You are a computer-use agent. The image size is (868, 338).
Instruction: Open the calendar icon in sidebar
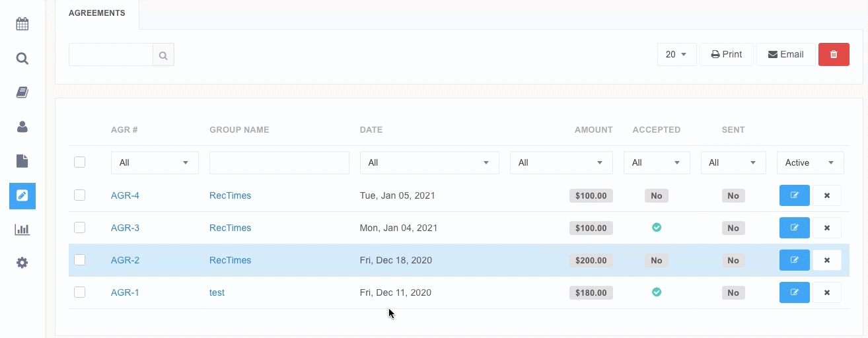[22, 24]
